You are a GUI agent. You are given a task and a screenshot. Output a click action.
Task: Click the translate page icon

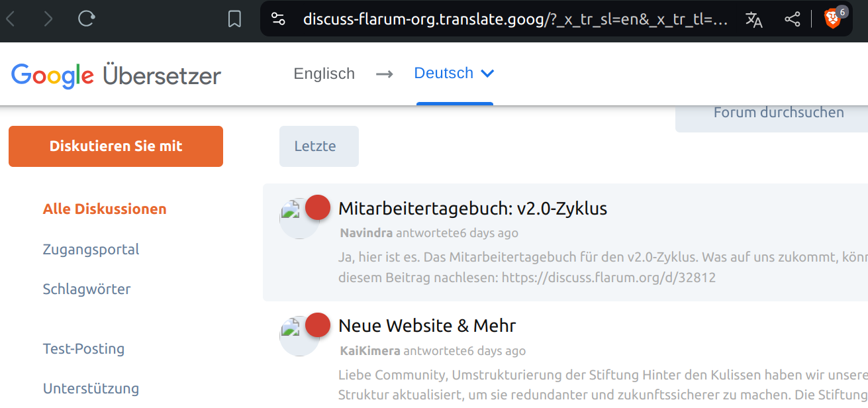[753, 19]
